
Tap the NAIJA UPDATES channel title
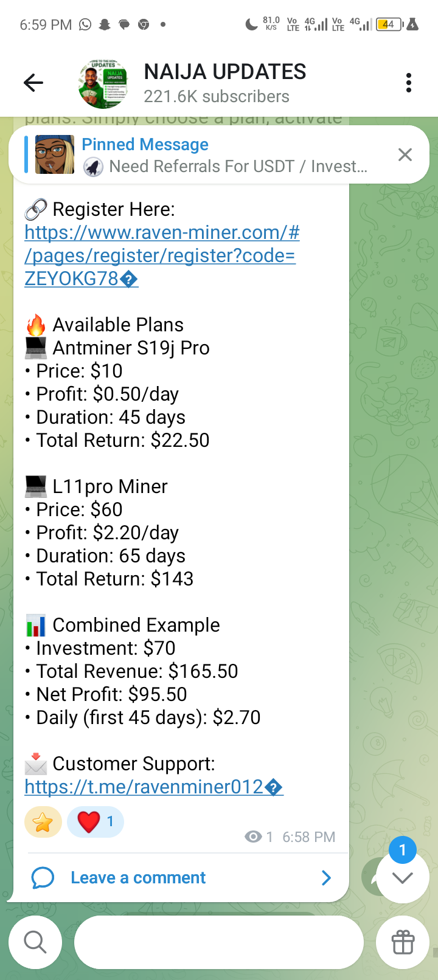225,72
